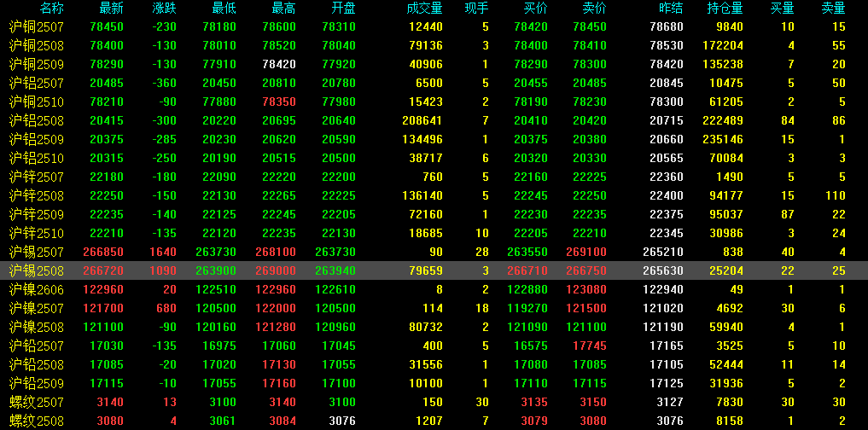Sort by 持仓量 column header
Image resolution: width=868 pixels, height=430 pixels.
(x=725, y=9)
